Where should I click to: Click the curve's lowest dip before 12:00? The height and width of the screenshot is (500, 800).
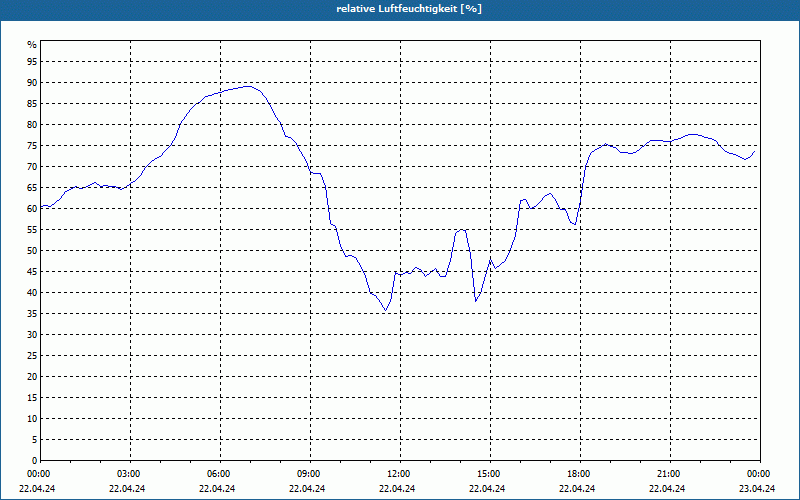point(386,310)
